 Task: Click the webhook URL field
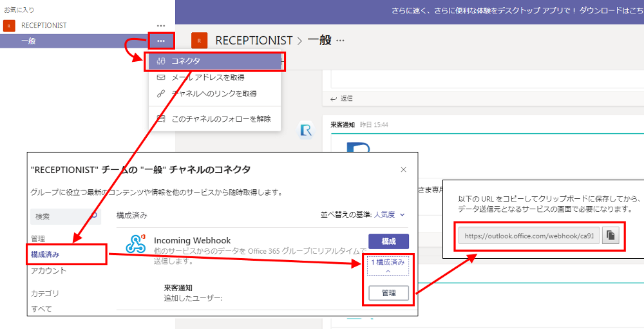click(x=529, y=236)
